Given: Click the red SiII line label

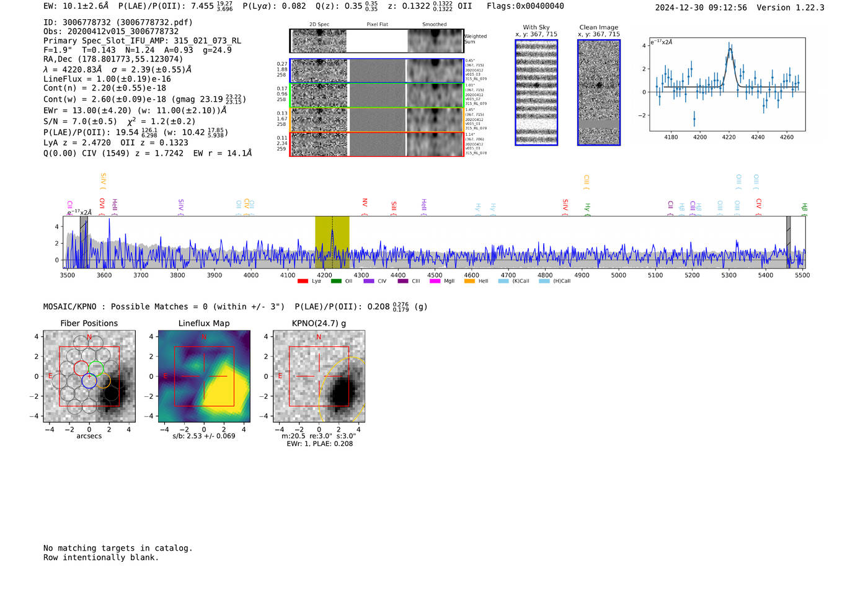Looking at the screenshot, I should pos(394,207).
